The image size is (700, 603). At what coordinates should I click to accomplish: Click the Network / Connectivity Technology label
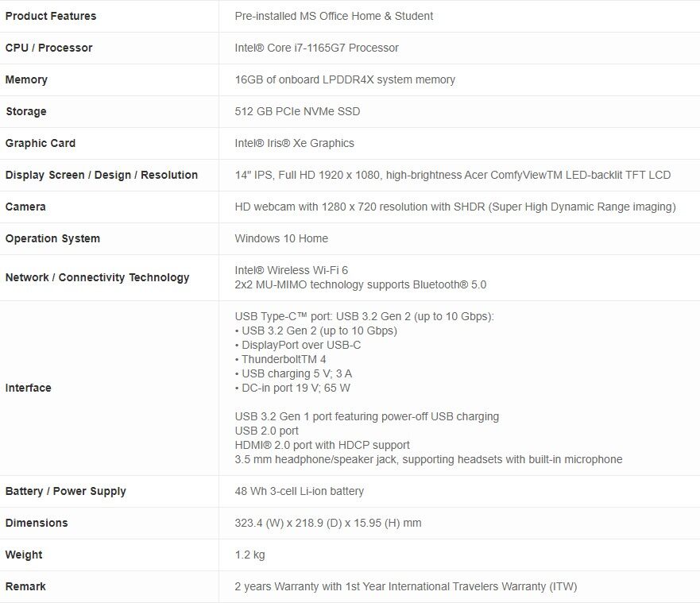click(x=97, y=277)
